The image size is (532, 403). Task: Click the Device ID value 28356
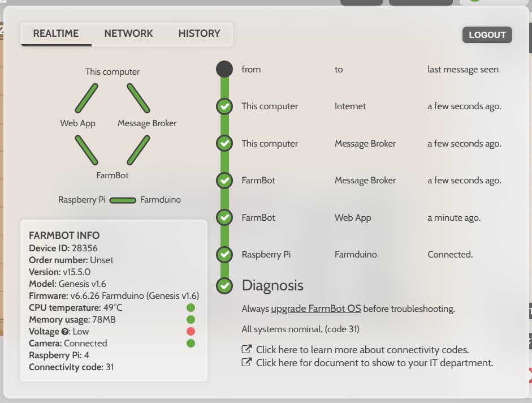coord(84,248)
